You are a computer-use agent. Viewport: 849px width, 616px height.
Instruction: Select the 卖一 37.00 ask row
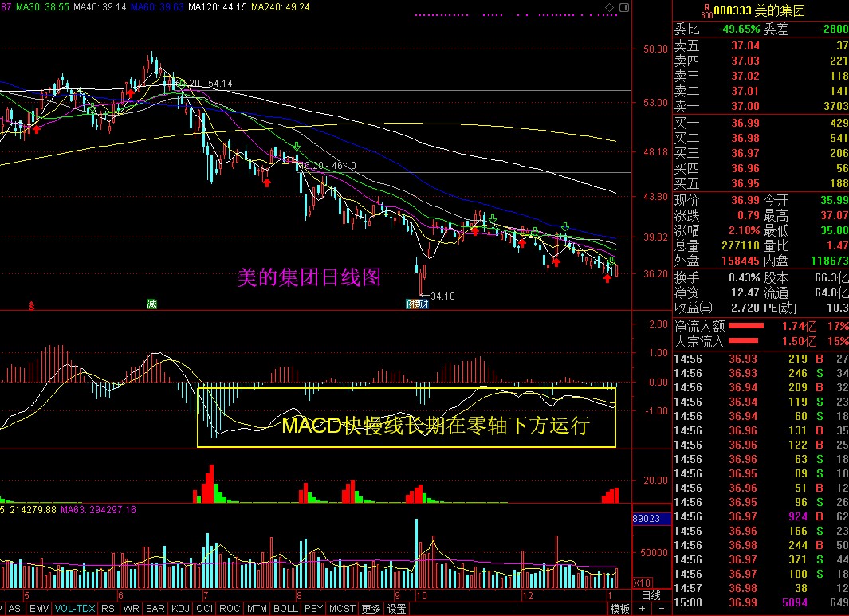[761, 106]
